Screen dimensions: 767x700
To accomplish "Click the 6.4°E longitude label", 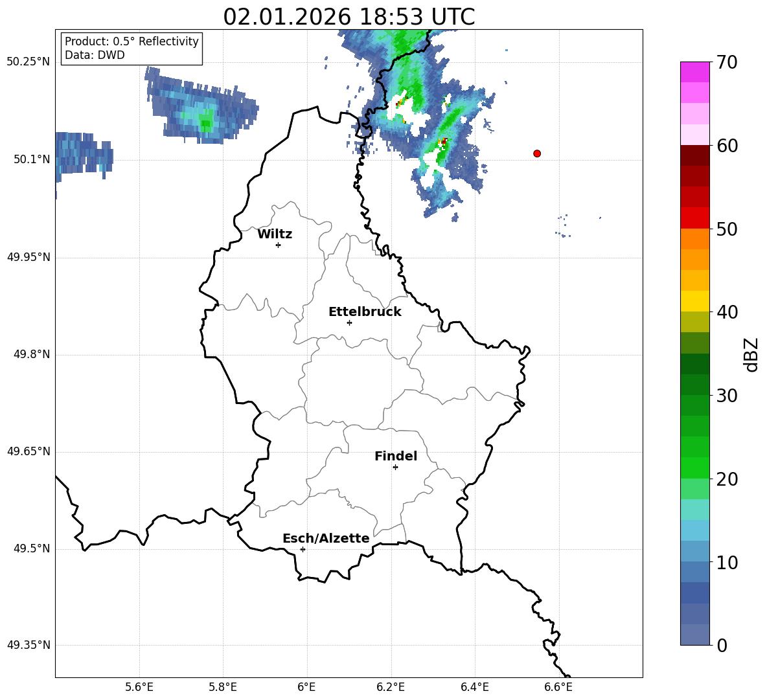I will (475, 687).
